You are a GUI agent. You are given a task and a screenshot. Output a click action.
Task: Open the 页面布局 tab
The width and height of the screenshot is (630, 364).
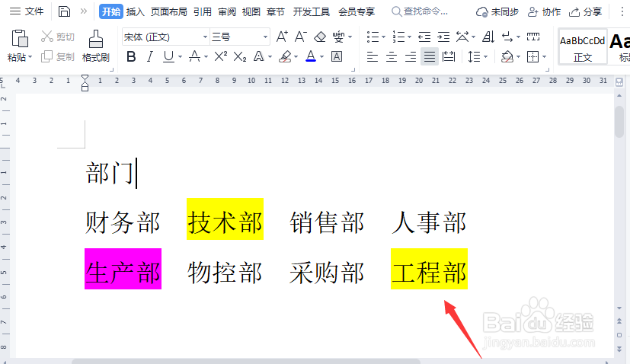pos(169,11)
